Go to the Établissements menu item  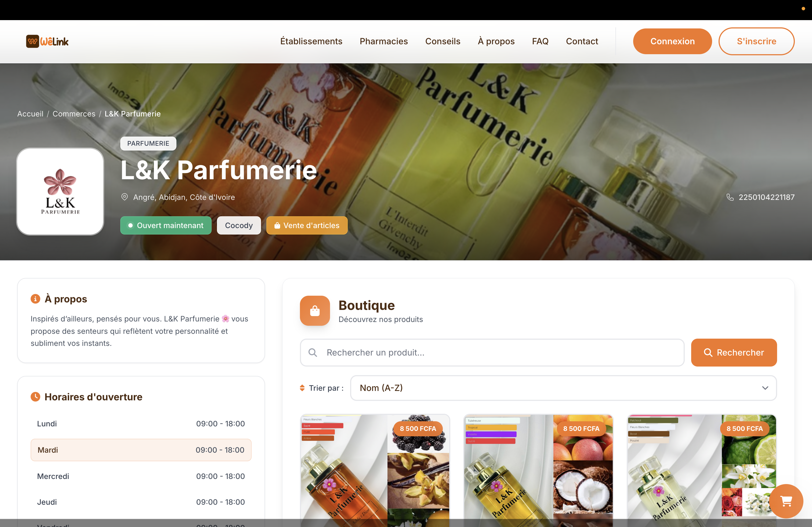click(311, 41)
